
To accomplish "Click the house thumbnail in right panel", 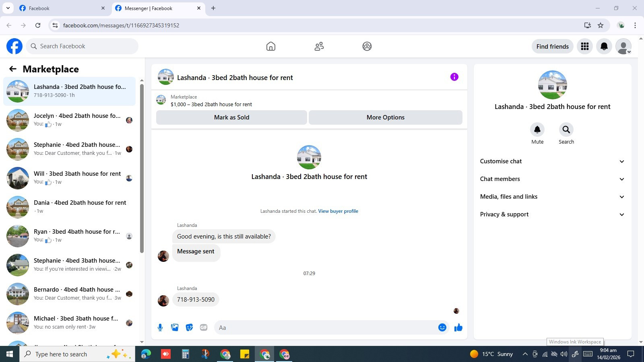I will click(x=553, y=85).
